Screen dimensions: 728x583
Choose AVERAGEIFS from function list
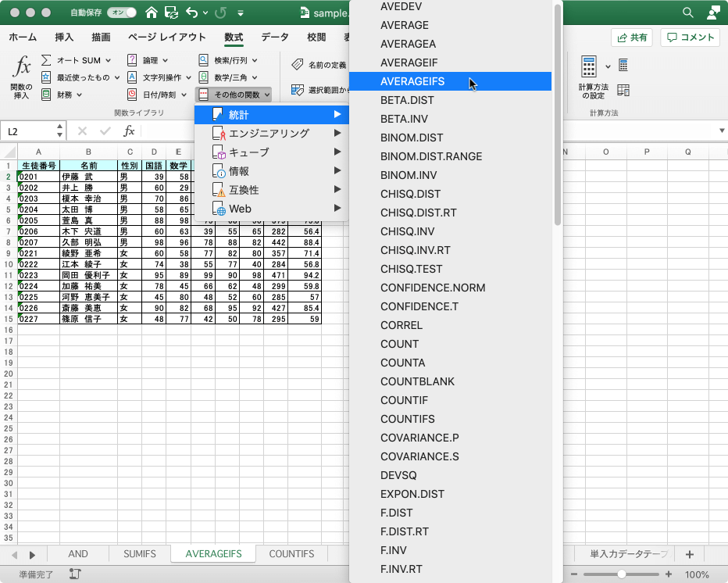click(x=450, y=81)
